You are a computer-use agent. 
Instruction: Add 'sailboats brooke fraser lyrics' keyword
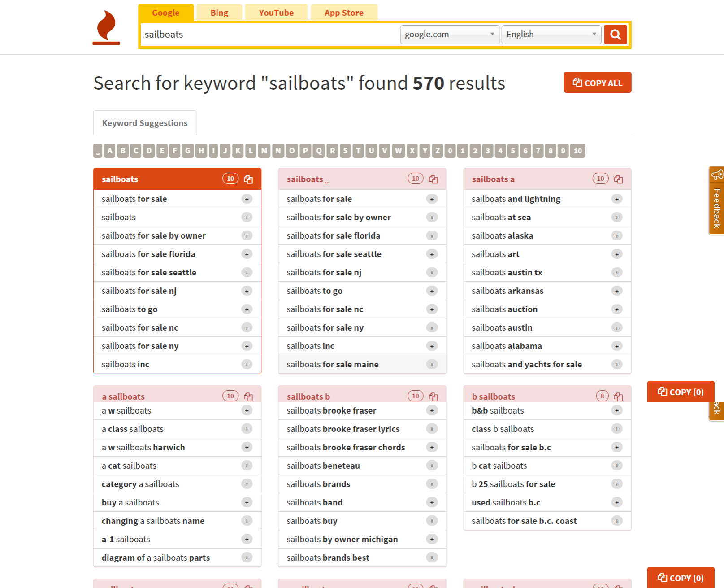pos(432,429)
